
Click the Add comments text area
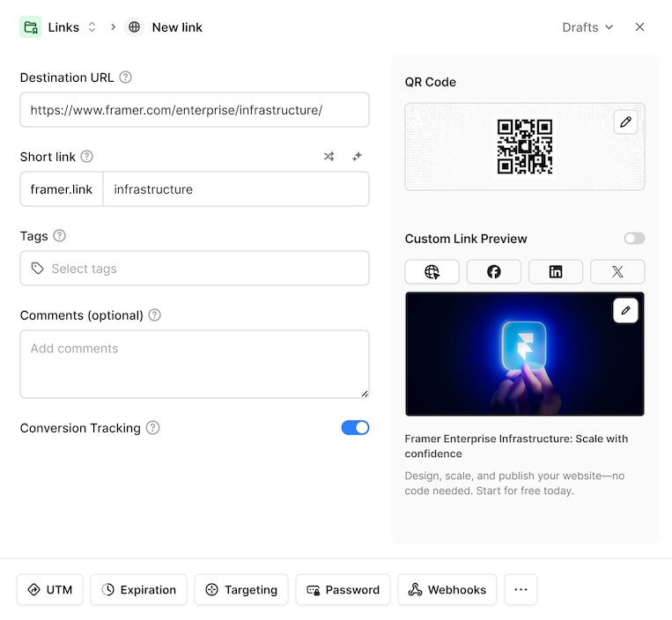pyautogui.click(x=195, y=364)
